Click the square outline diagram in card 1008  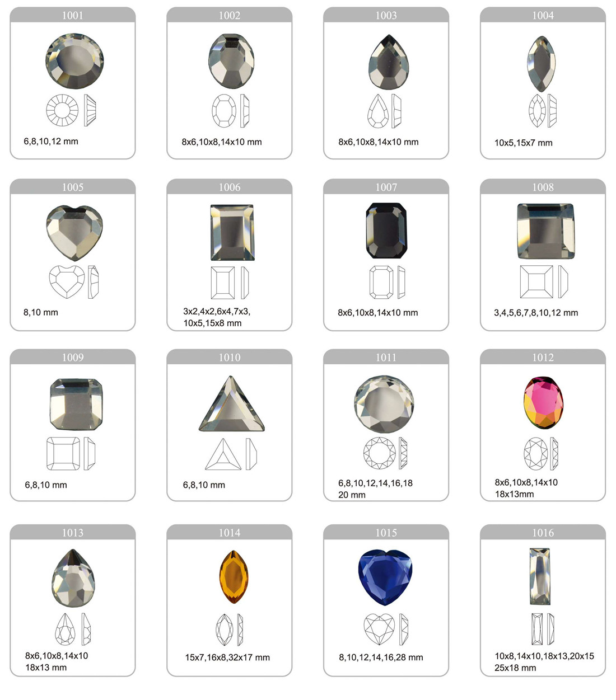tap(536, 282)
